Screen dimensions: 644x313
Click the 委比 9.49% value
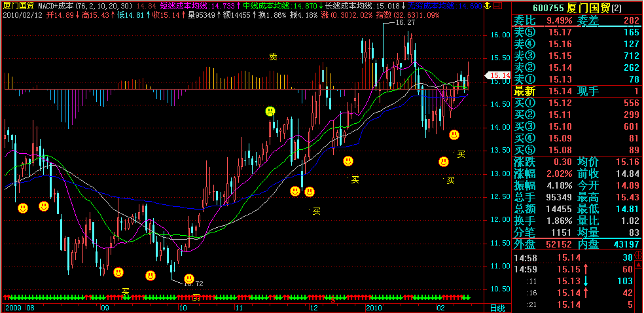coord(560,20)
